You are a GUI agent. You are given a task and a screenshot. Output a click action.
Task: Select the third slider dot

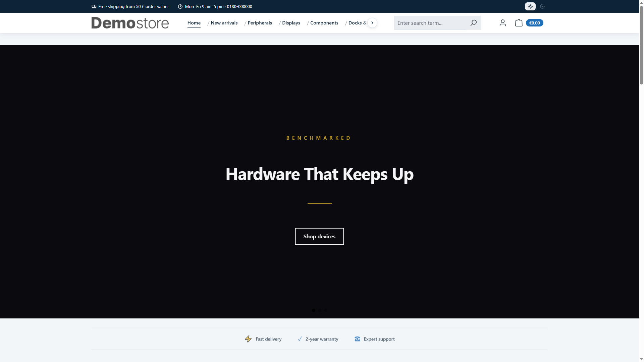(325, 310)
